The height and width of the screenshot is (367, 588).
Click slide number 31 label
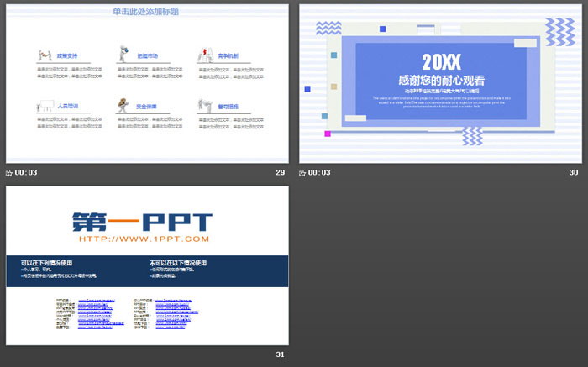pyautogui.click(x=280, y=354)
